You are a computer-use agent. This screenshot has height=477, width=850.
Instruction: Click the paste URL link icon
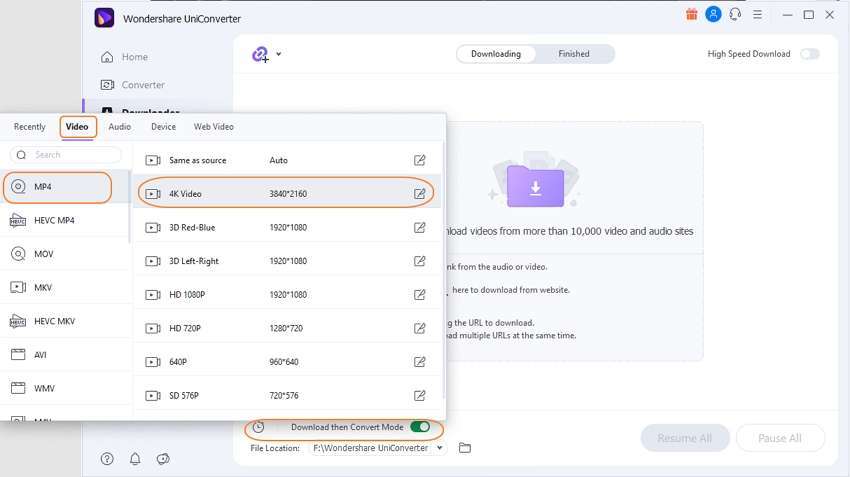click(x=260, y=54)
